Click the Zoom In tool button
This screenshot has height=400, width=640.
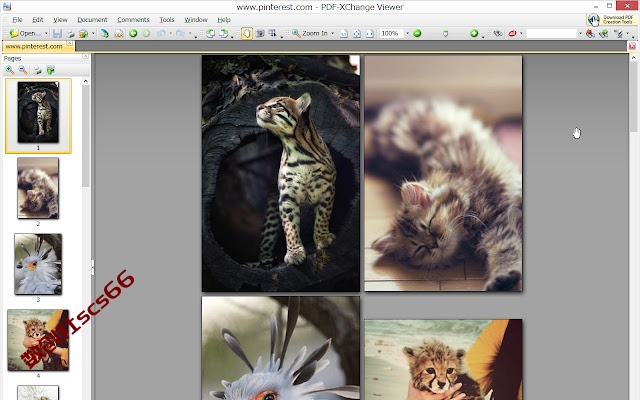(310, 33)
